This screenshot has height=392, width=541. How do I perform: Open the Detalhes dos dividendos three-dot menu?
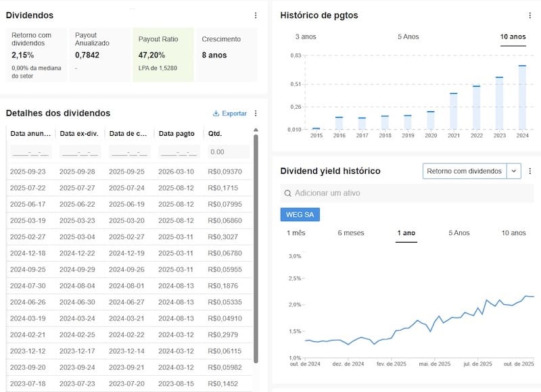tap(256, 114)
